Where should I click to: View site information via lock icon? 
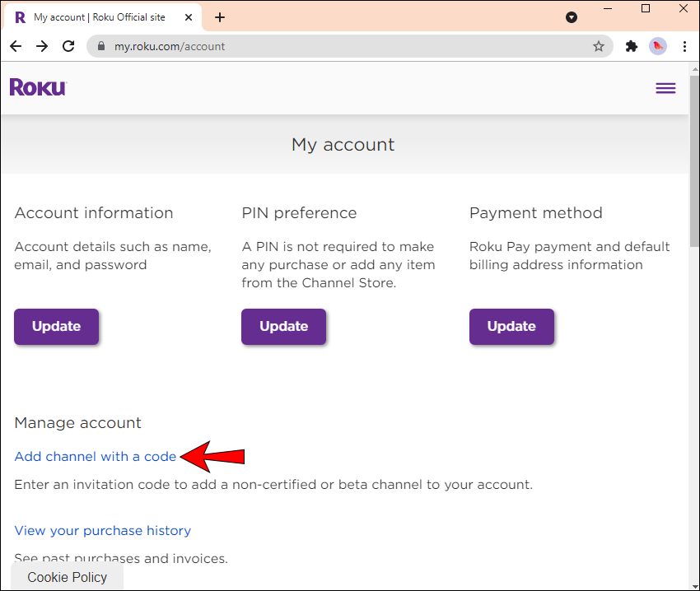click(102, 47)
